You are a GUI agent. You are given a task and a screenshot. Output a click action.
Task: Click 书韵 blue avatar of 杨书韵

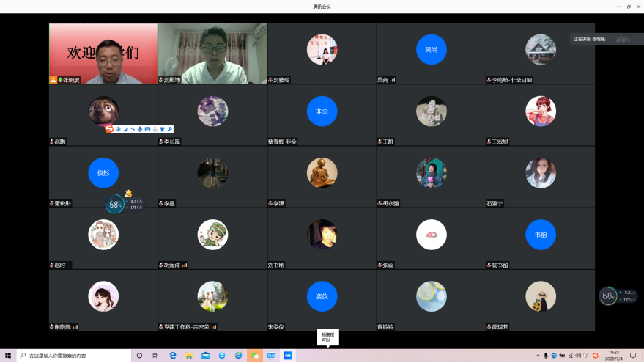(x=540, y=235)
